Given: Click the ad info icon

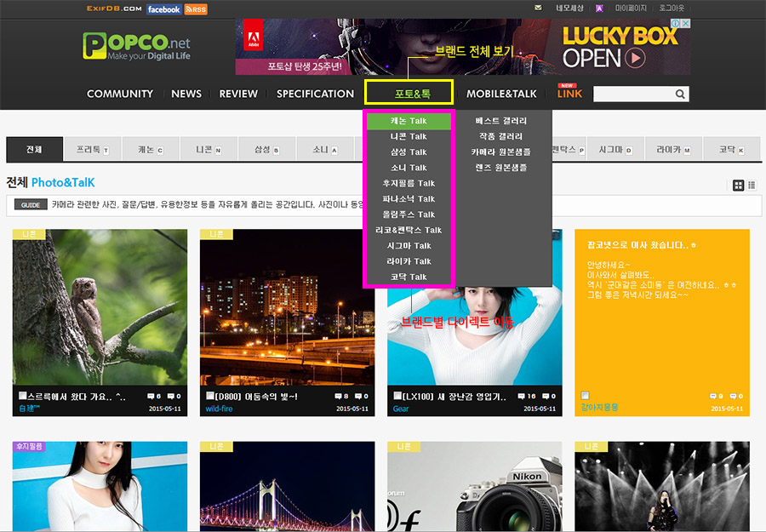Looking at the screenshot, I should [676, 24].
